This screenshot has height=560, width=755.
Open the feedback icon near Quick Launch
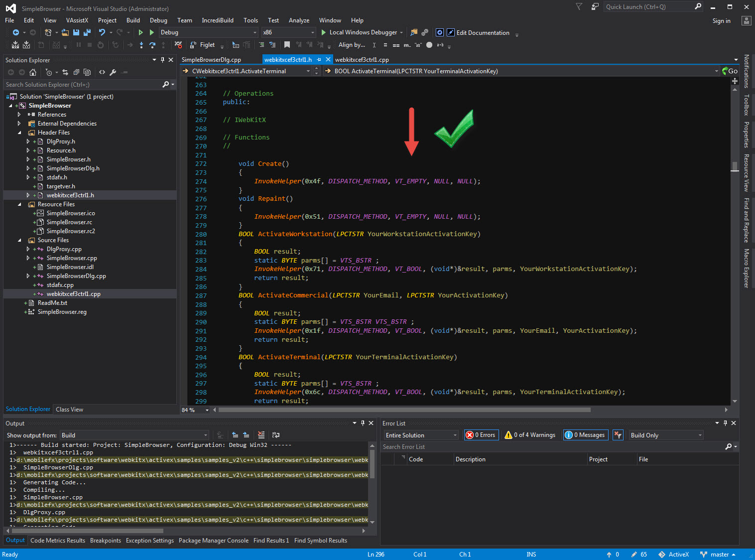595,6
